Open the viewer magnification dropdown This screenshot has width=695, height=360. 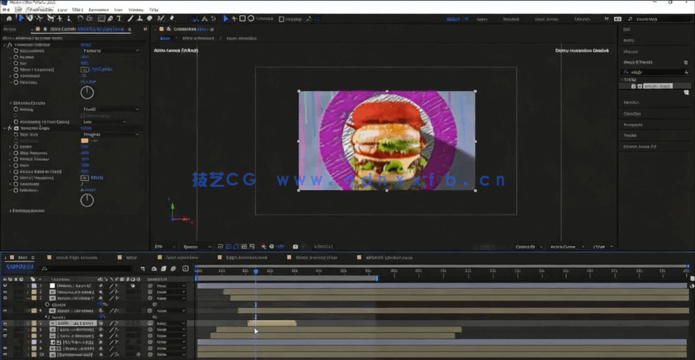pyautogui.click(x=163, y=247)
